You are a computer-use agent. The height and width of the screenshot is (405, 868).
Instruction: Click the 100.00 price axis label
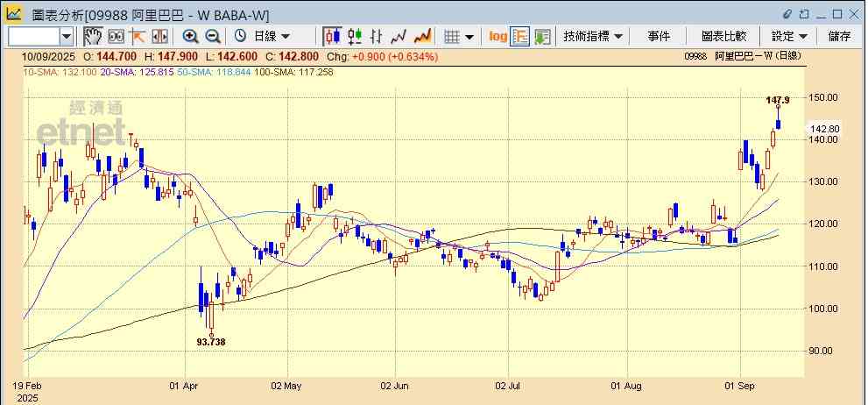[822, 308]
